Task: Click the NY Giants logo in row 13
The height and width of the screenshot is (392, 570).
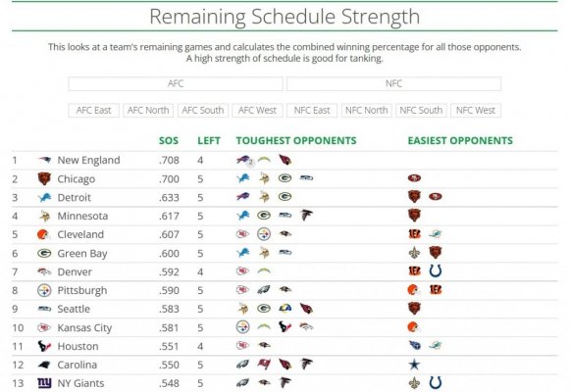Action: point(44,382)
